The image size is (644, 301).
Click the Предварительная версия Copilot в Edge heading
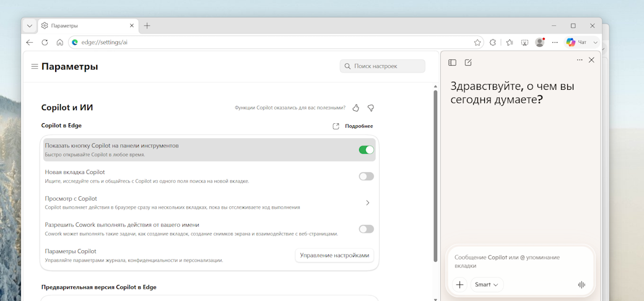[x=99, y=287]
